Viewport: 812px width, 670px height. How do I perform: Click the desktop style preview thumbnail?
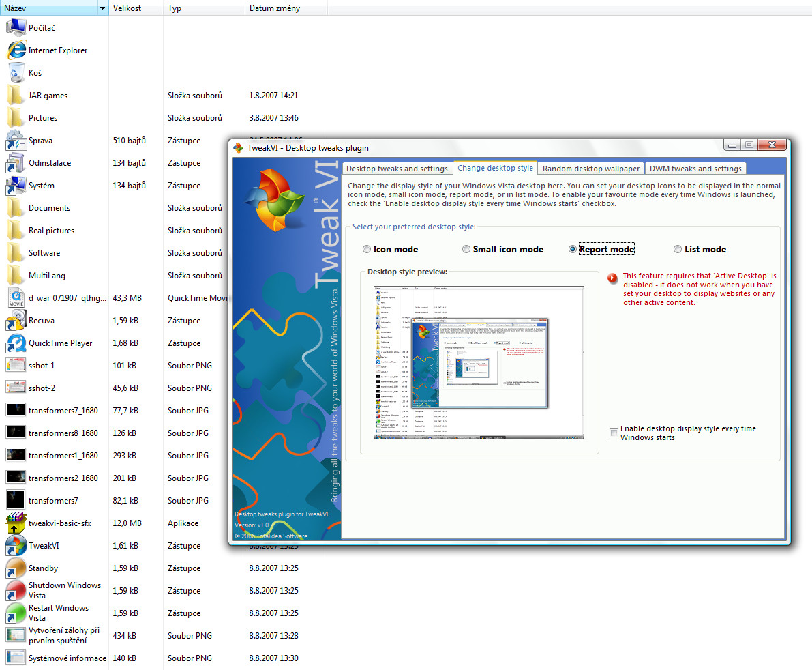click(479, 363)
